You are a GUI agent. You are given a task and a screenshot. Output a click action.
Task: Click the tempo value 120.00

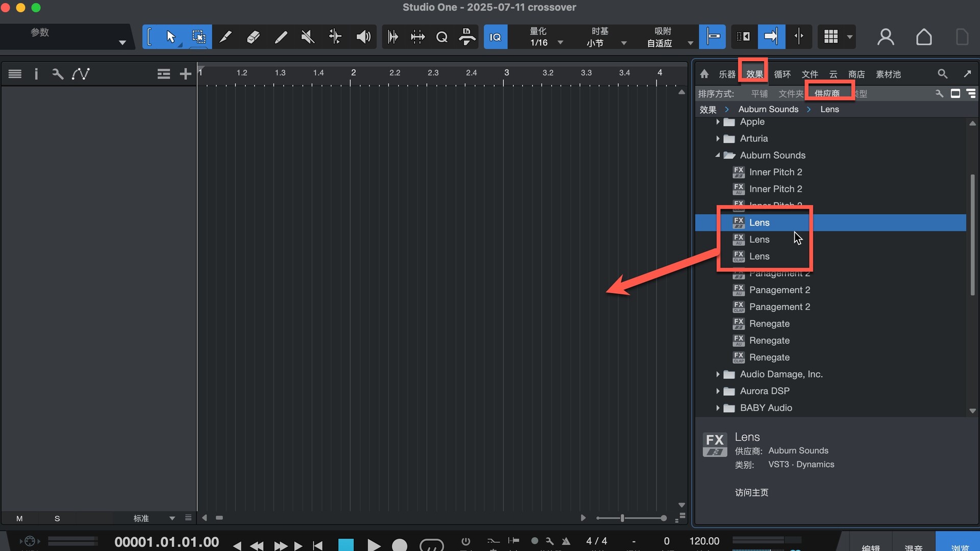click(704, 541)
